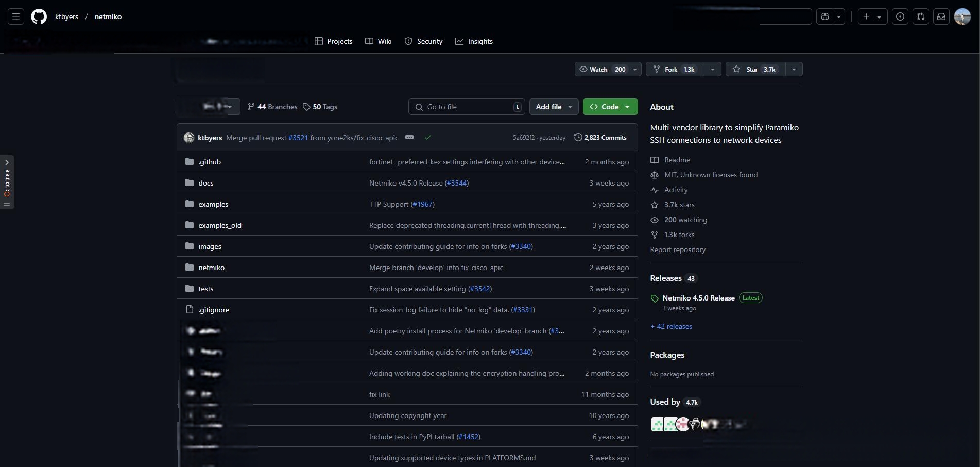Show the + 42 releases link
The height and width of the screenshot is (467, 980).
[671, 326]
